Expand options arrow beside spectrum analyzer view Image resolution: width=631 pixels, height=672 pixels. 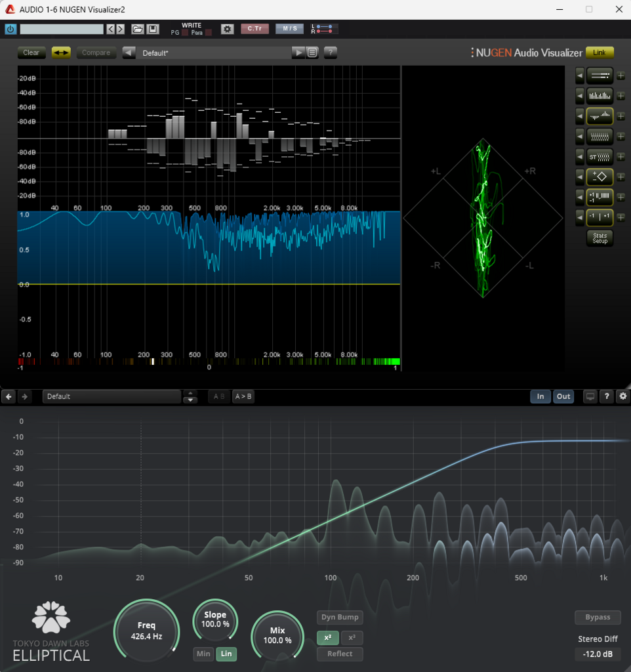click(x=580, y=96)
